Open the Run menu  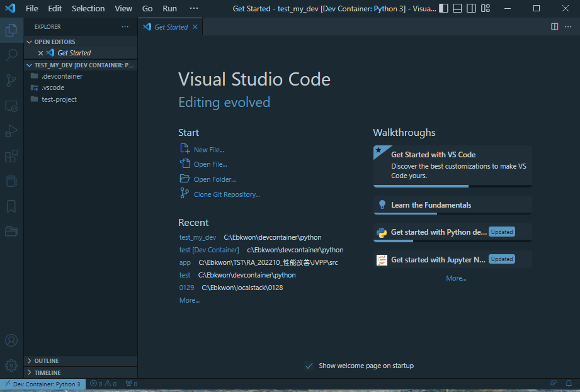click(x=170, y=8)
